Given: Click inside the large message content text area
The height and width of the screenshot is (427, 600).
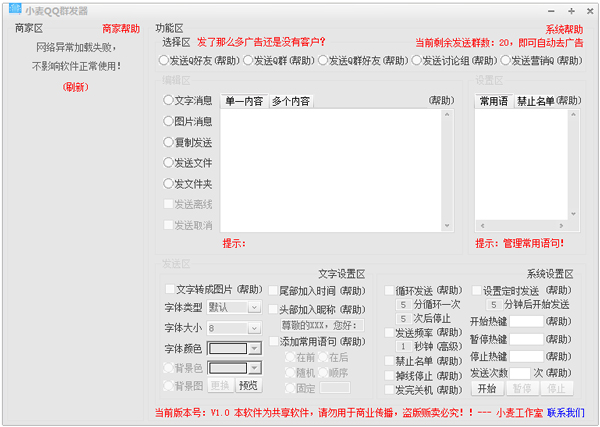Looking at the screenshot, I should click(x=331, y=170).
